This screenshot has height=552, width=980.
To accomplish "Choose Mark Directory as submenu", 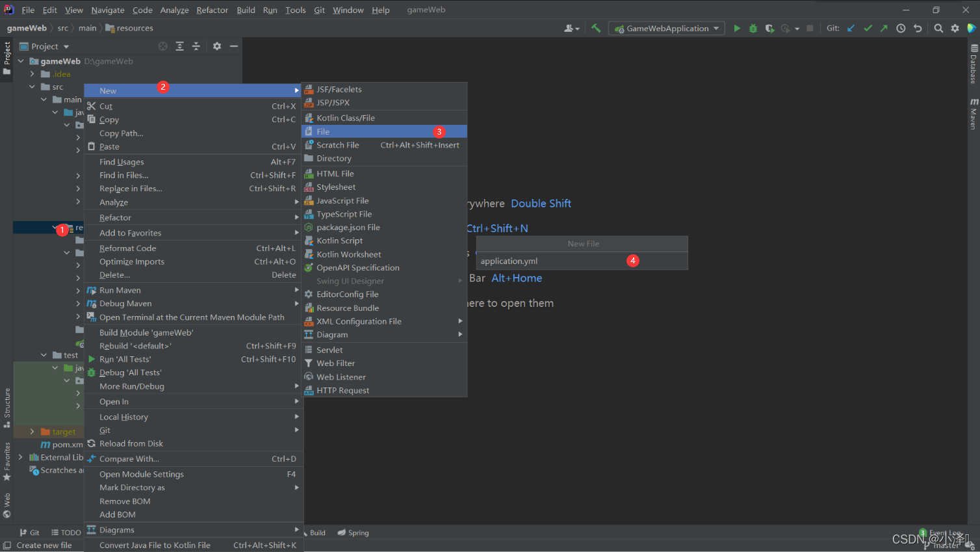I will [193, 488].
